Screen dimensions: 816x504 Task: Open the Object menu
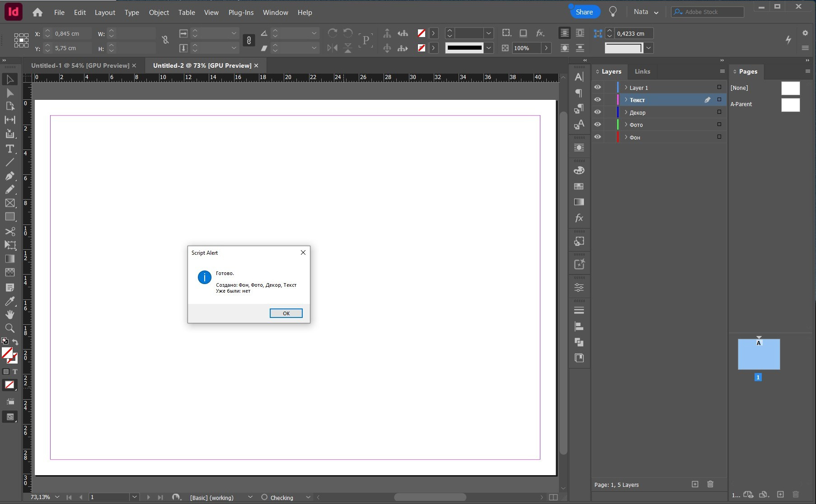158,12
